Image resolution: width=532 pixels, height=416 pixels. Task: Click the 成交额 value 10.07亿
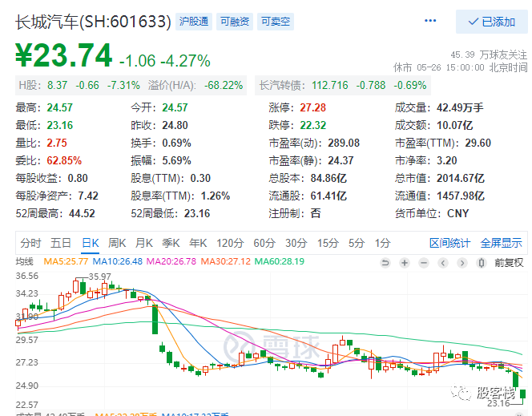(454, 125)
